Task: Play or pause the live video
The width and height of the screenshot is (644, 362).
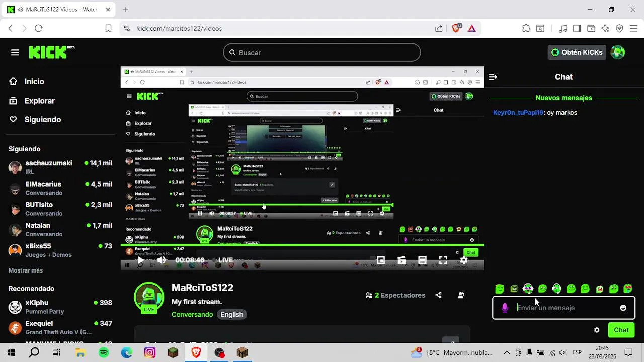Action: coord(140,260)
